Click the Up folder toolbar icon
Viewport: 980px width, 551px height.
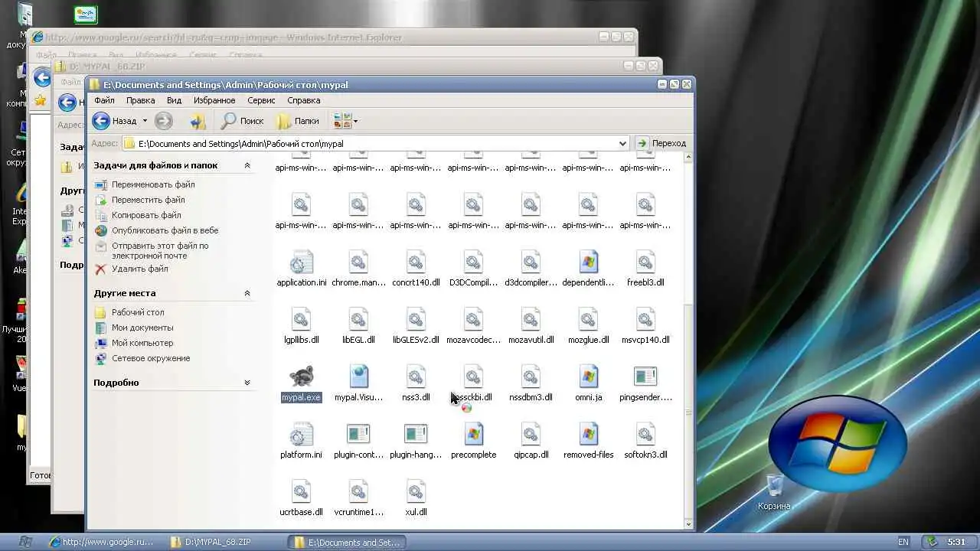click(x=198, y=121)
